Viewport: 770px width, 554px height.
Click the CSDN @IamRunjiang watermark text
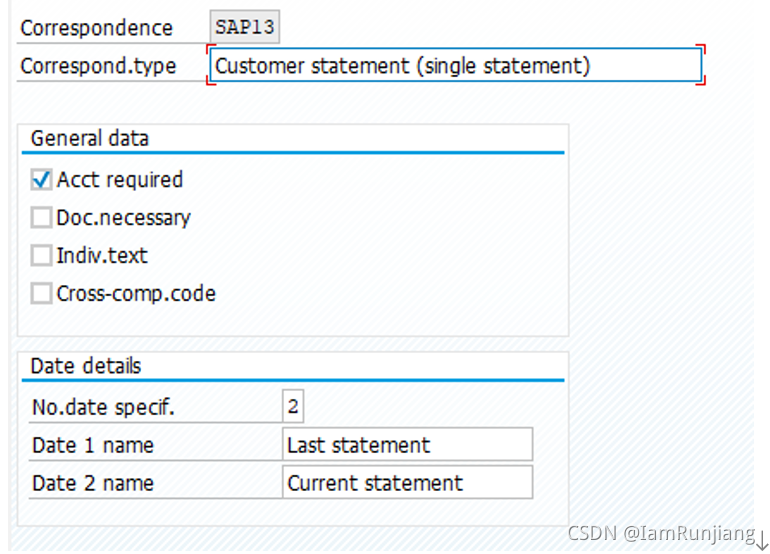pos(660,535)
